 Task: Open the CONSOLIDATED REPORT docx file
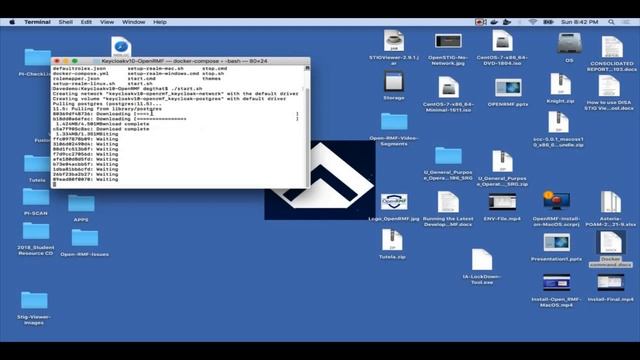point(612,47)
